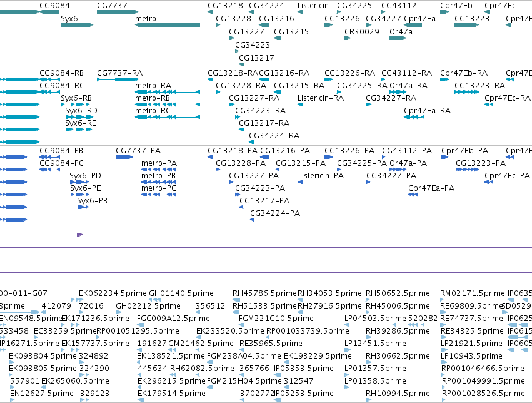532x403 pixels.
Task: Open the metro-RA transcript label
Action: tap(153, 86)
